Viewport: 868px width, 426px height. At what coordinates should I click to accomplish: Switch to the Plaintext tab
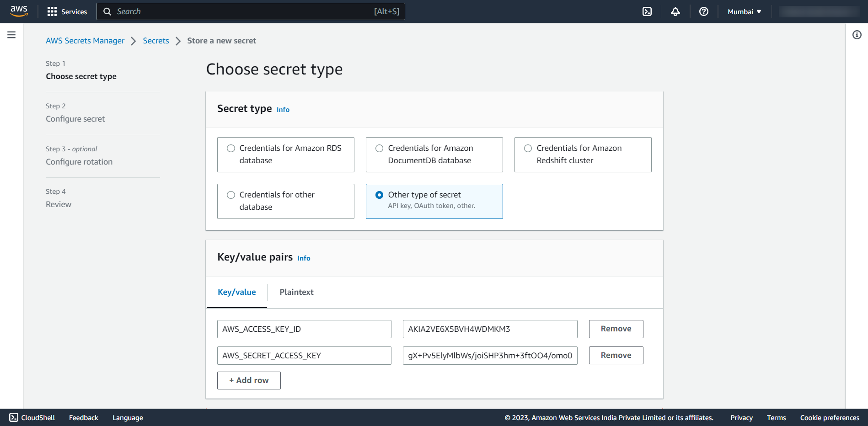tap(296, 292)
